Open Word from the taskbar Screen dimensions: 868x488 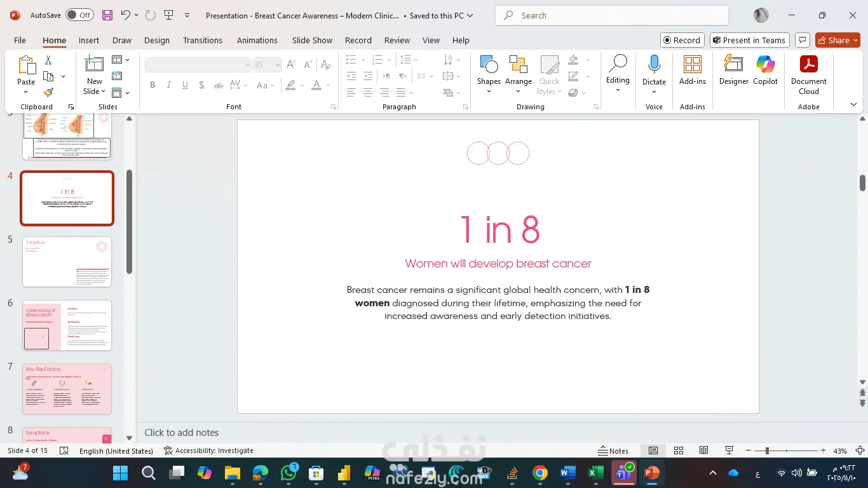pyautogui.click(x=568, y=473)
